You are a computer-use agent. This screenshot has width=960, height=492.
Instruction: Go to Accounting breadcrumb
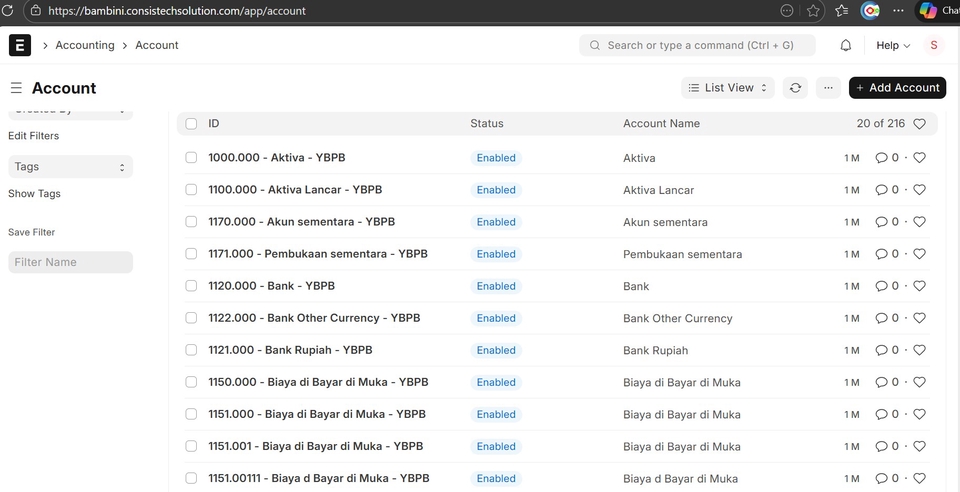(84, 45)
